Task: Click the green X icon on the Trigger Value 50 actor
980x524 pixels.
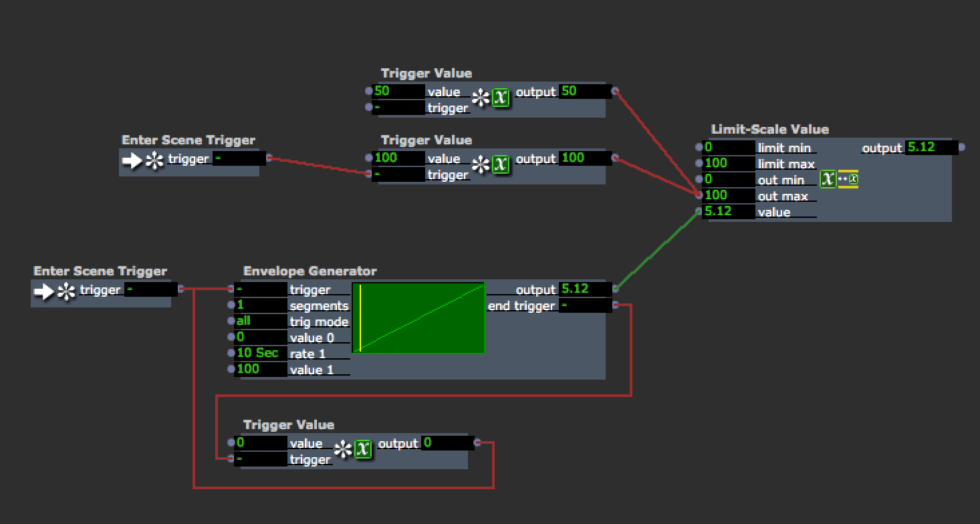Action: [x=501, y=98]
